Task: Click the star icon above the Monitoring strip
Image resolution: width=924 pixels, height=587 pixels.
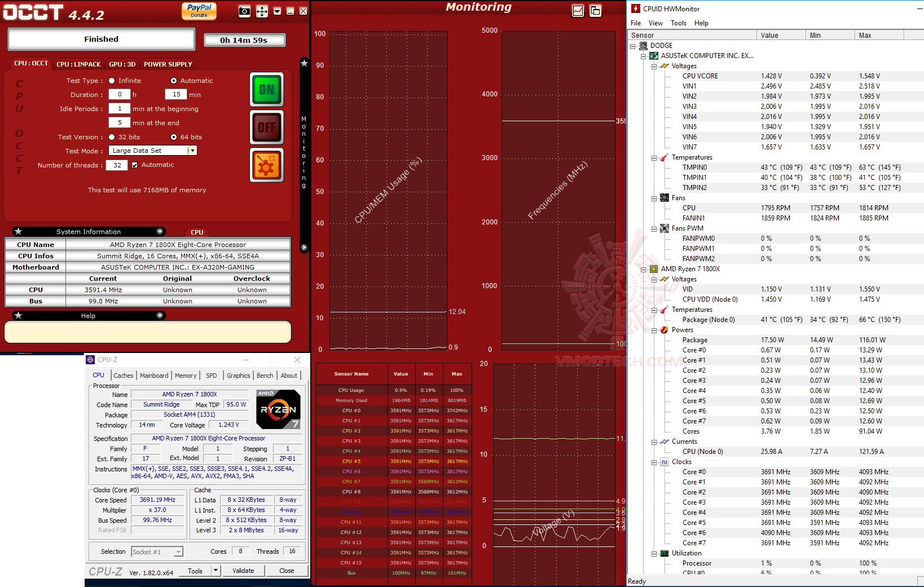Action: (304, 63)
